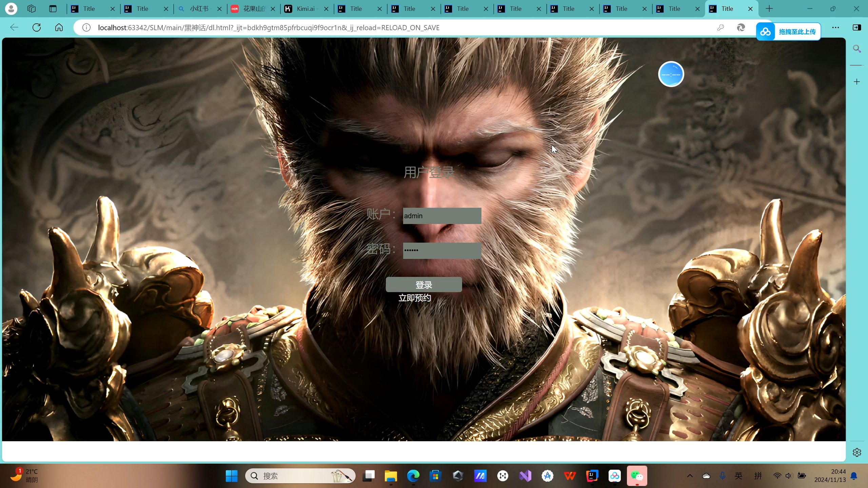Click the taskbar 搜索 search box

(x=300, y=476)
